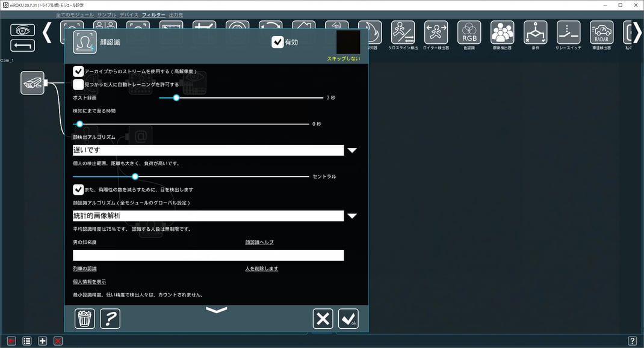Select the RADAR vehicle speed detector icon
The height and width of the screenshot is (348, 644).
coord(601,32)
